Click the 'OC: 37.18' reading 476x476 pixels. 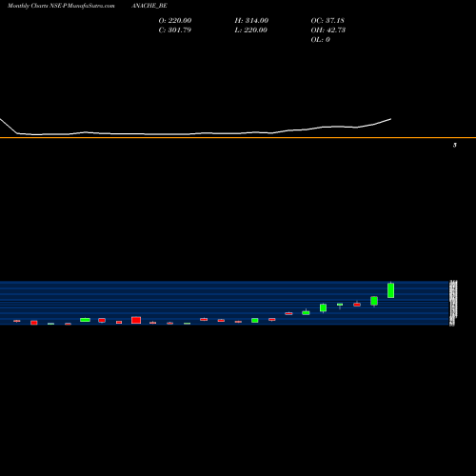[x=327, y=20]
